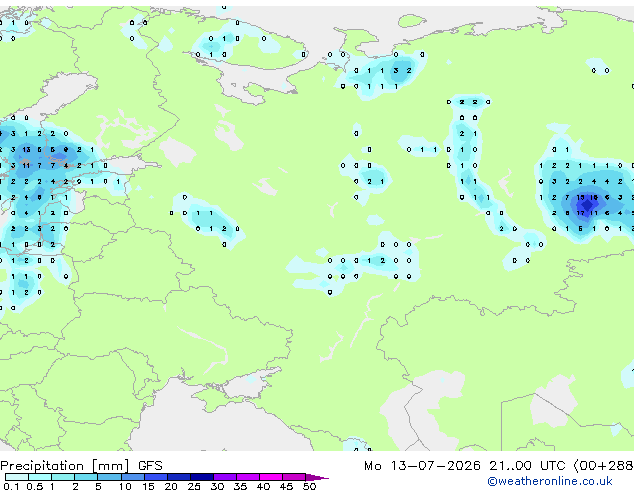Click the 1–2 mm legend swatch
This screenshot has width=634, height=490.
pyautogui.click(x=63, y=477)
